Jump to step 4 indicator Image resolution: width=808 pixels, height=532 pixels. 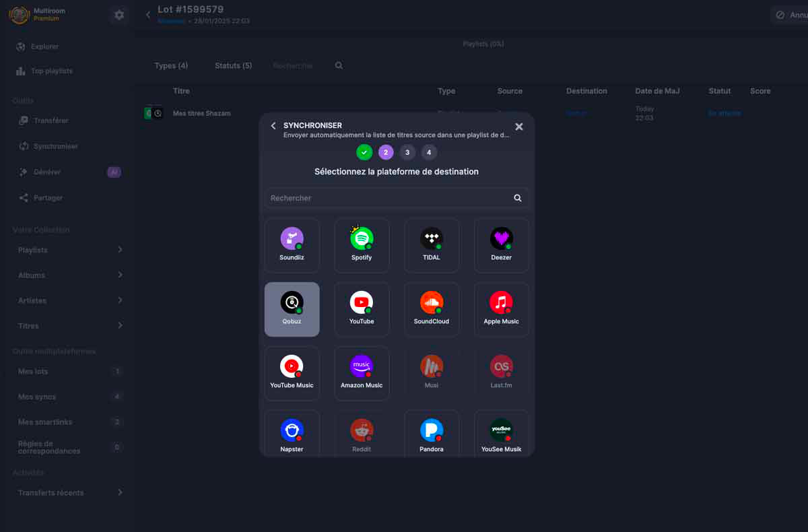(429, 152)
